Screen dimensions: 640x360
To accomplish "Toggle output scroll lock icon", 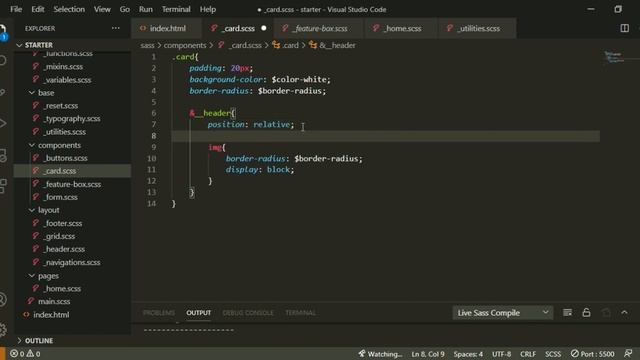I will pyautogui.click(x=586, y=313).
